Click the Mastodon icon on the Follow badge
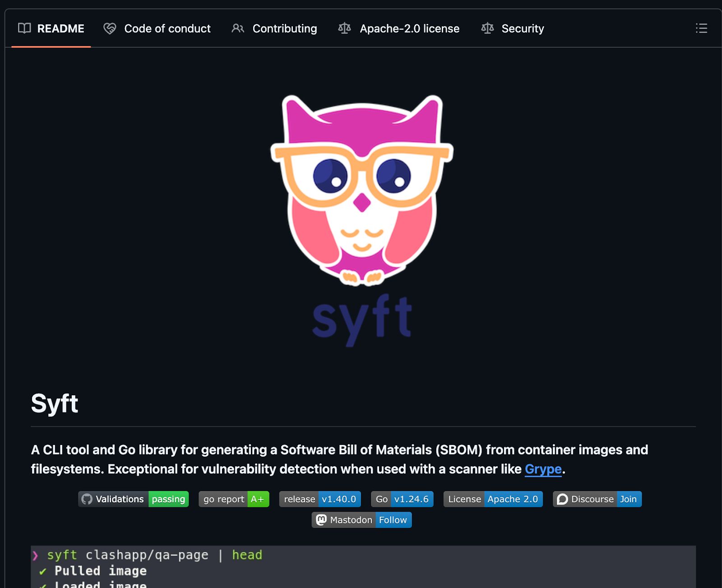Image resolution: width=722 pixels, height=588 pixels. pos(321,520)
